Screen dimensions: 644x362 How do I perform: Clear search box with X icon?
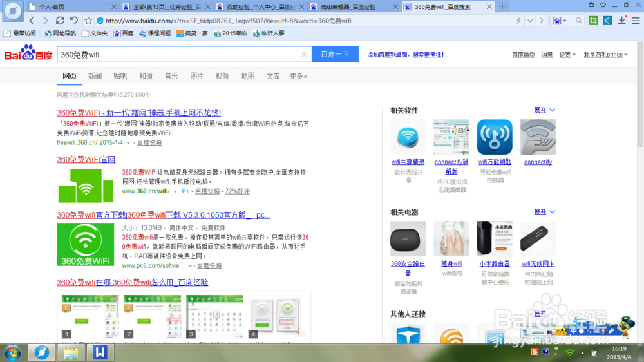coord(304,54)
